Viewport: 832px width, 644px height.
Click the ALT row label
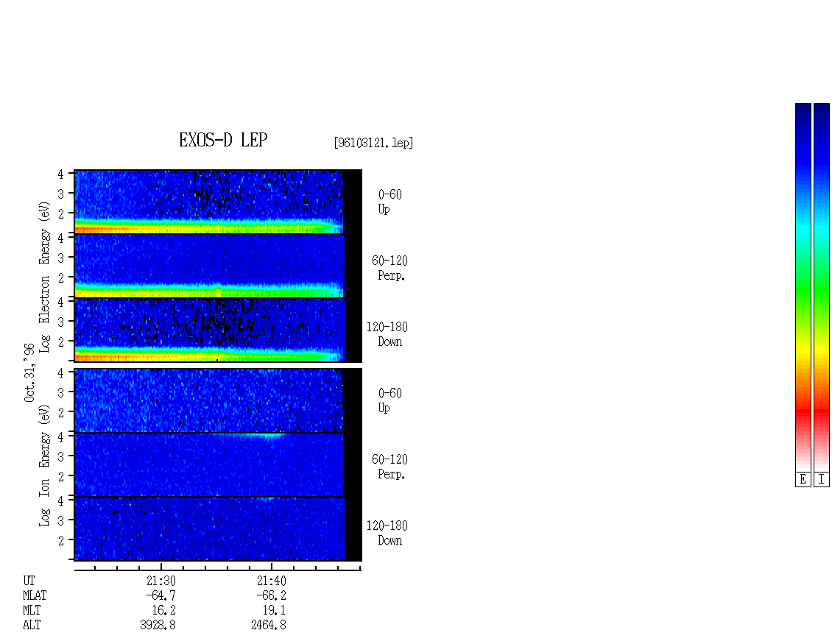click(32, 626)
